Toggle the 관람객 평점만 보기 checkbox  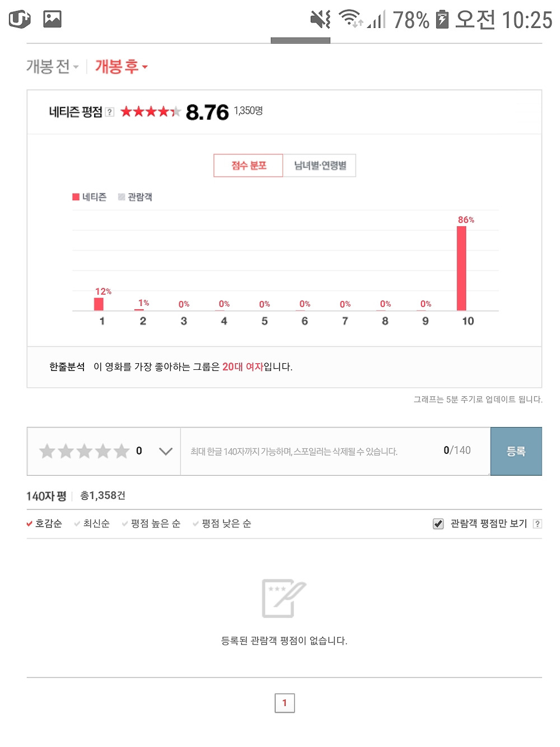coord(438,523)
